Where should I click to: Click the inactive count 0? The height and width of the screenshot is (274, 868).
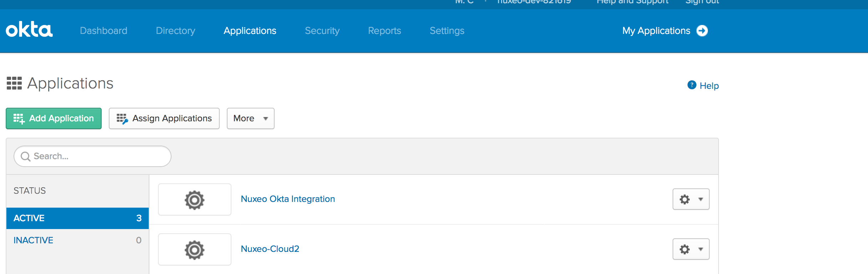point(139,240)
